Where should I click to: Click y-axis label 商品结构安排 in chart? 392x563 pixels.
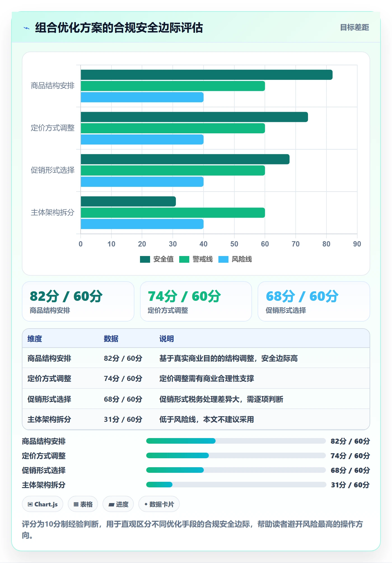53,86
